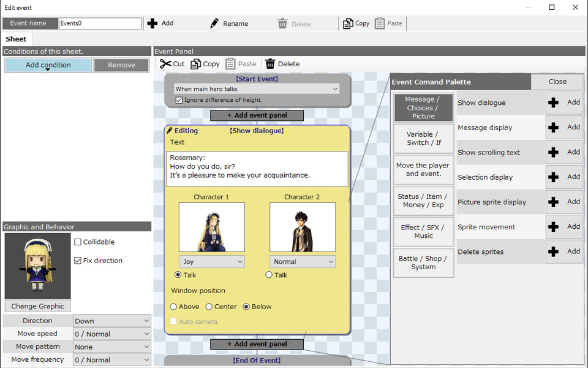588x368 pixels.
Task: Add a Show dialogue command
Action: [564, 102]
